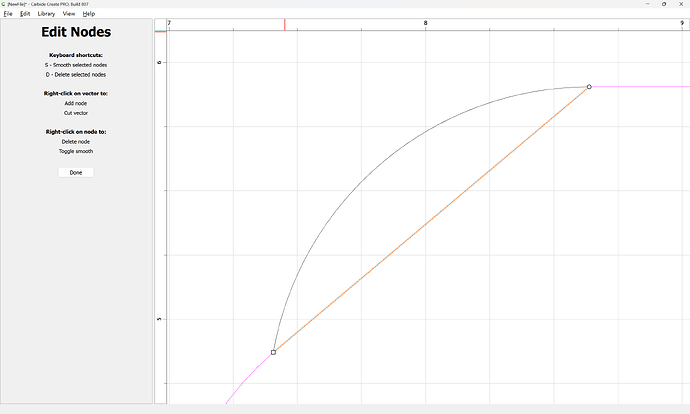Click the Done button

pos(76,172)
